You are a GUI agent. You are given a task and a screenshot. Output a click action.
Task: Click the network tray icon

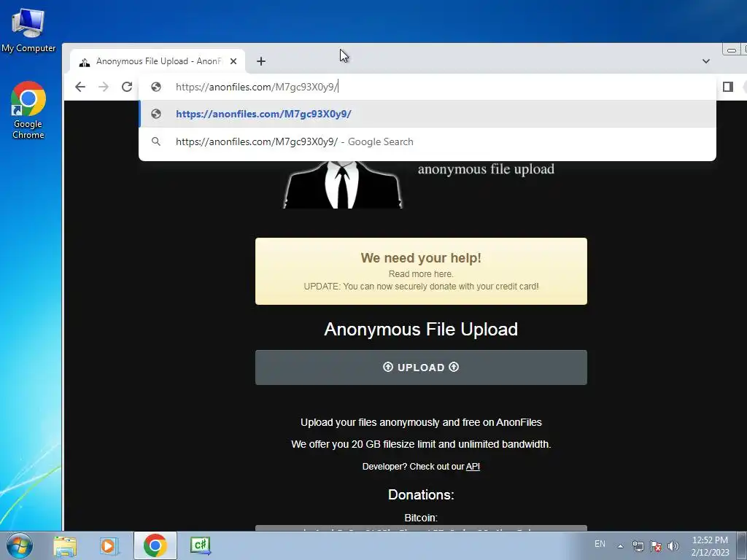coord(638,546)
